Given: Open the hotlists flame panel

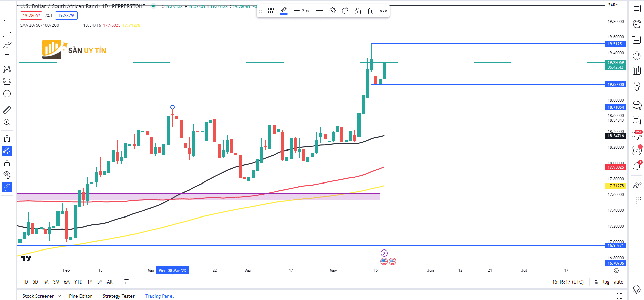Looking at the screenshot, I should tap(637, 55).
